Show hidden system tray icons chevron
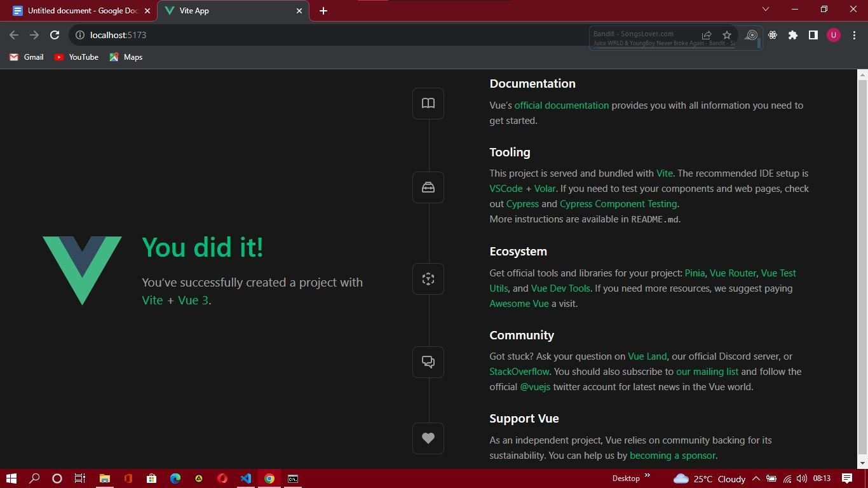 [x=756, y=478]
